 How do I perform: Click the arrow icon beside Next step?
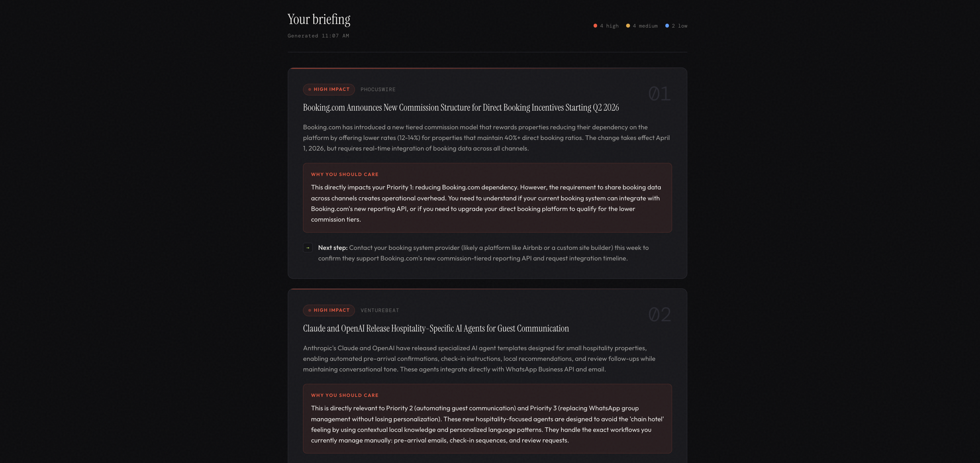[307, 248]
